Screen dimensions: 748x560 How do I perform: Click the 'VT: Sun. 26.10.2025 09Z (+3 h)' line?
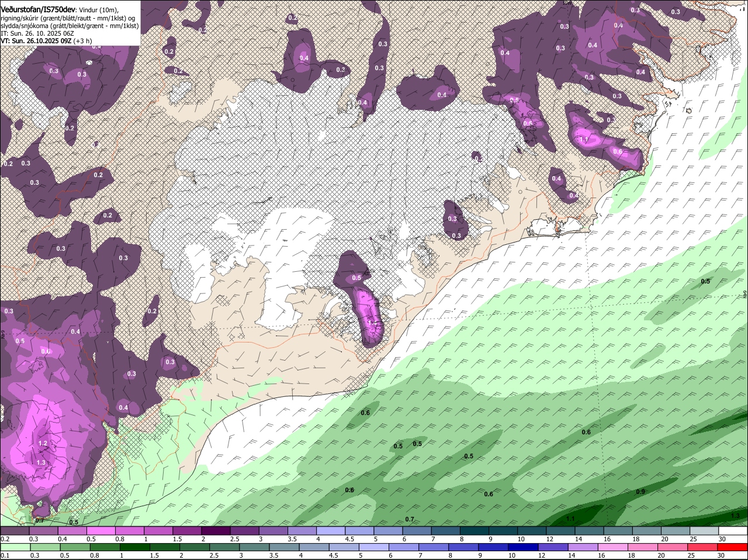tap(46, 41)
